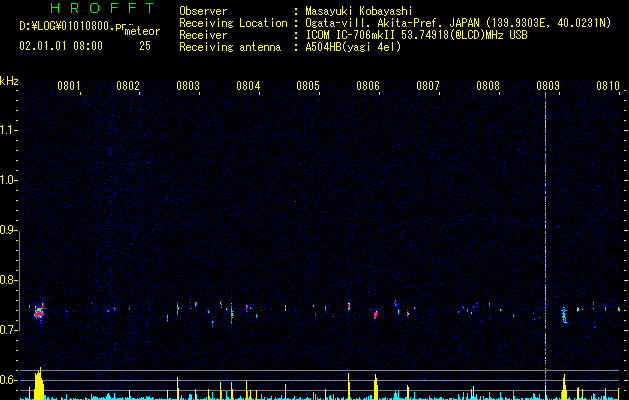This screenshot has width=629, height=400.
Task: Click the "Receiving antenna" label
Action: point(230,47)
